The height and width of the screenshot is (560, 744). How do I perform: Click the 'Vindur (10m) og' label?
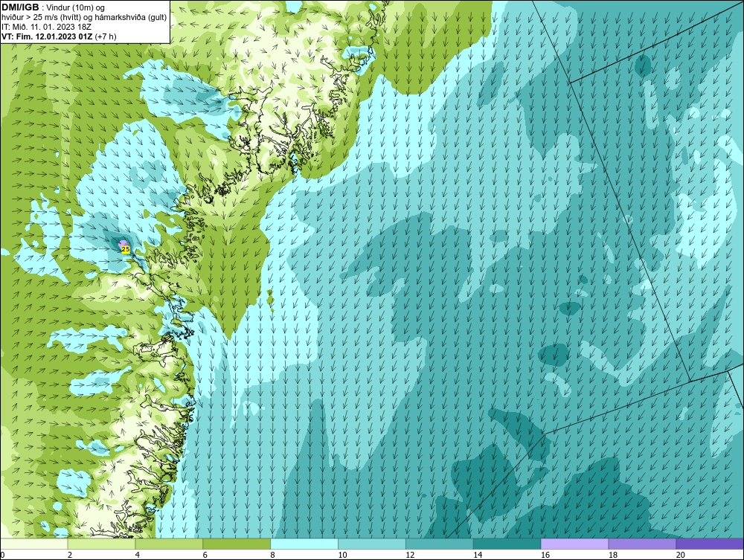[77, 8]
